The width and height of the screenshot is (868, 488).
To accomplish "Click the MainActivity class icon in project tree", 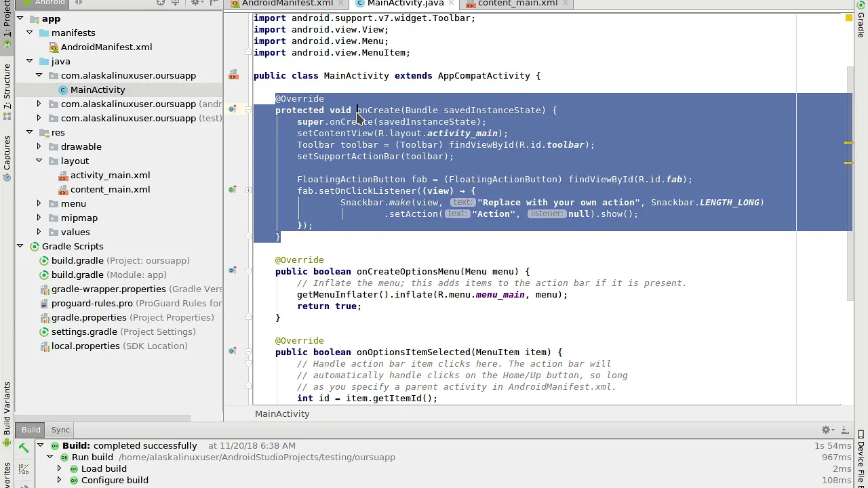I will tap(63, 90).
